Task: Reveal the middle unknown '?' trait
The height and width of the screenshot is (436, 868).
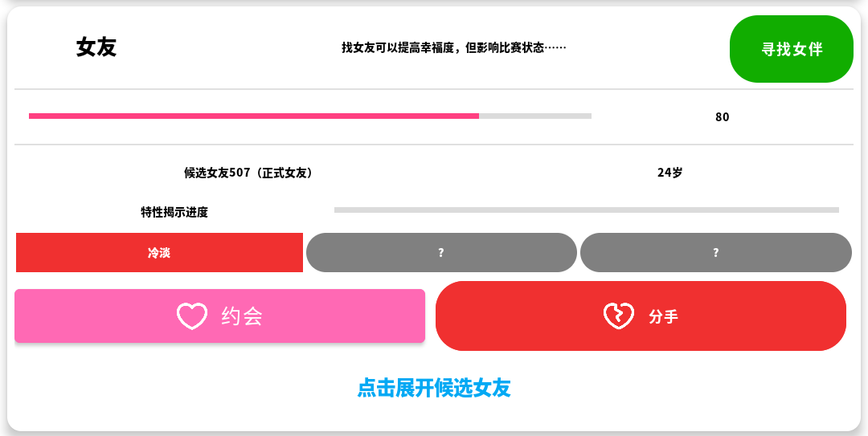Action: tap(441, 253)
